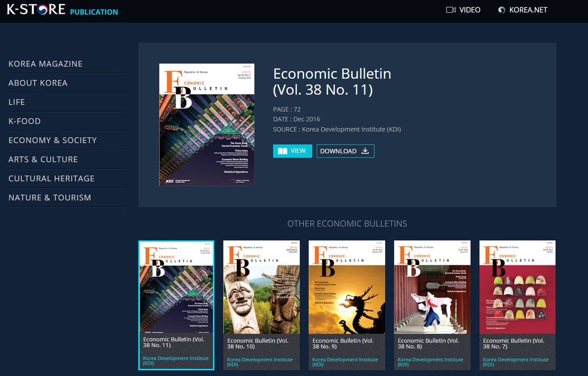Open ECONOMY & SOCIETY category

(x=52, y=141)
